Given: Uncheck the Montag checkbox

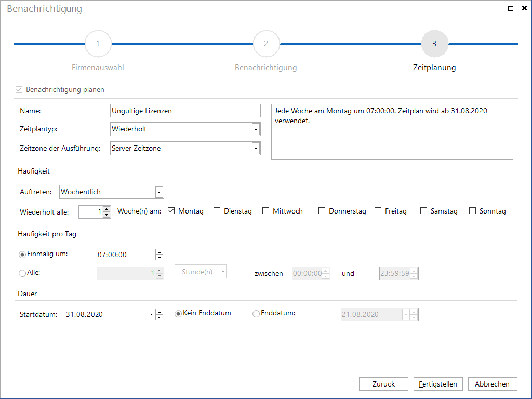Looking at the screenshot, I should tap(171, 211).
